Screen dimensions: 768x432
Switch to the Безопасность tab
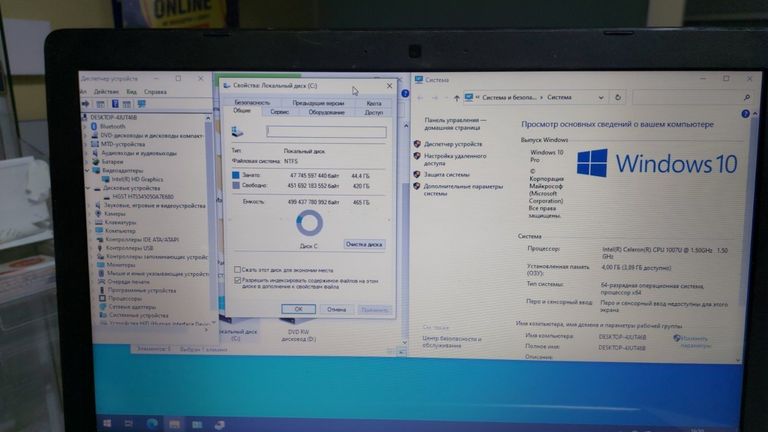pyautogui.click(x=252, y=103)
